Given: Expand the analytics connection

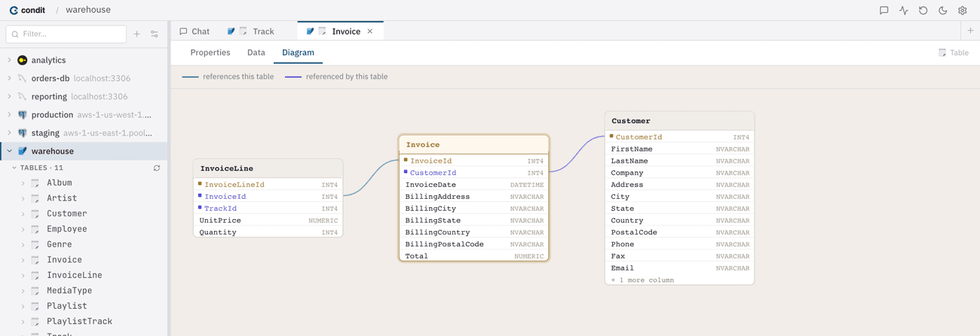Looking at the screenshot, I should point(10,60).
